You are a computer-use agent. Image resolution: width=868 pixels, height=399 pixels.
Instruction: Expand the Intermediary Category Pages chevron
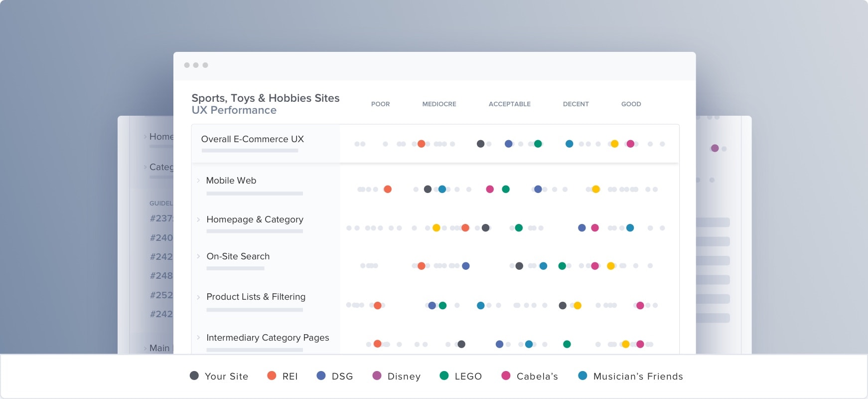pos(198,338)
